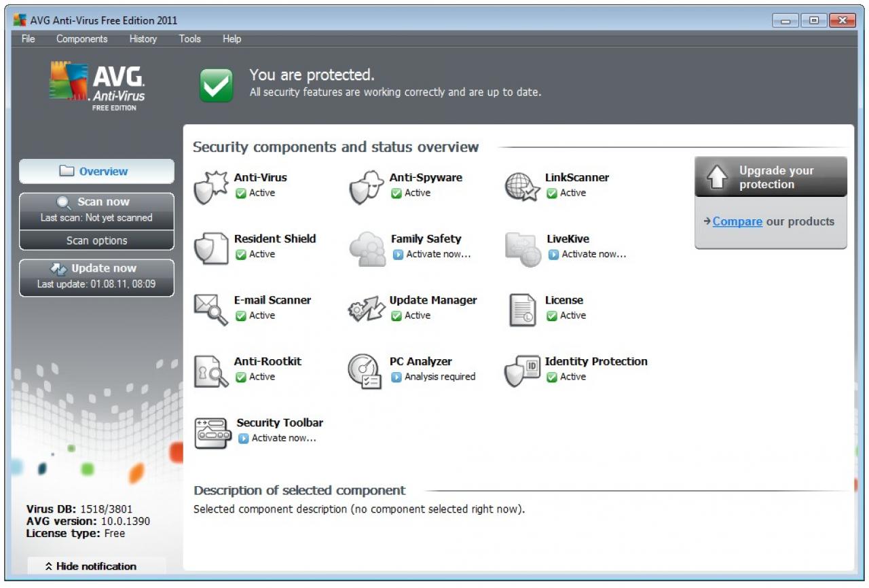
Task: Open the Components menu
Action: click(x=82, y=39)
